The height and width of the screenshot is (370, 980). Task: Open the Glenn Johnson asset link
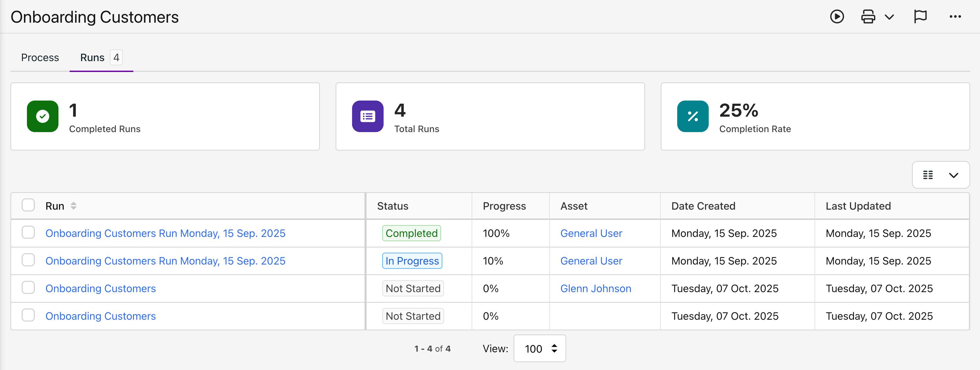[x=595, y=289]
